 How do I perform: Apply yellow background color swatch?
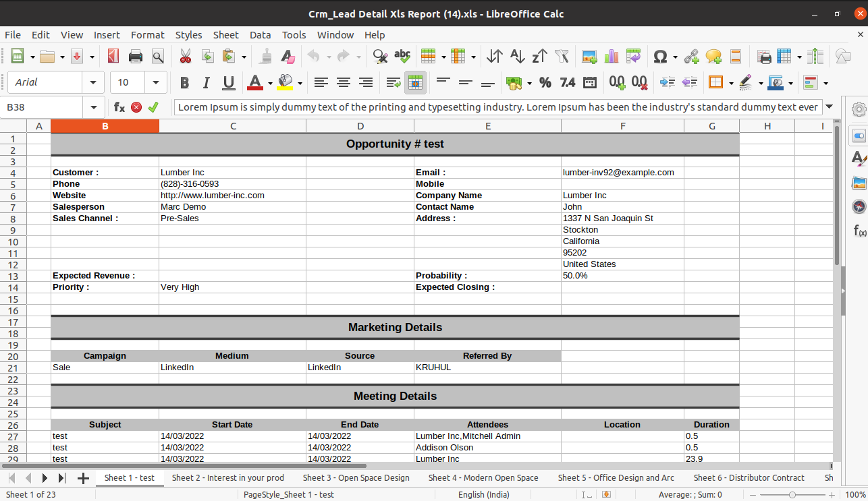(285, 82)
